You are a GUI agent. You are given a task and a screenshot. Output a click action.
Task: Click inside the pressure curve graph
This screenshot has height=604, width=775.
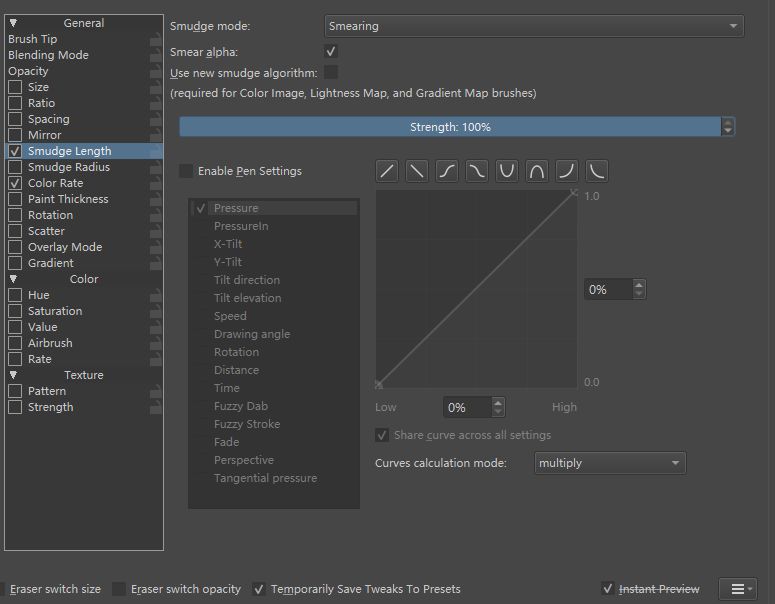(476, 289)
